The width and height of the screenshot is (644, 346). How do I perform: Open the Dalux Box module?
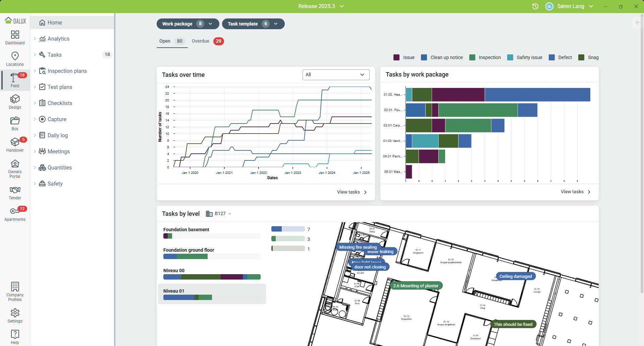[15, 123]
